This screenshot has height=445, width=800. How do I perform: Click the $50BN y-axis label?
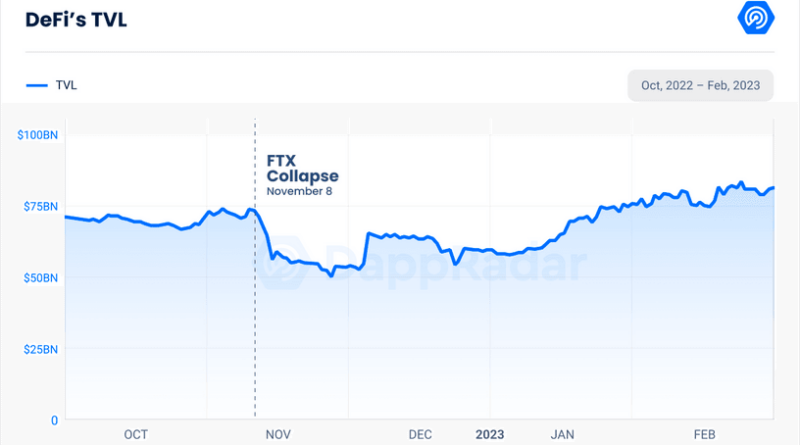coord(40,277)
